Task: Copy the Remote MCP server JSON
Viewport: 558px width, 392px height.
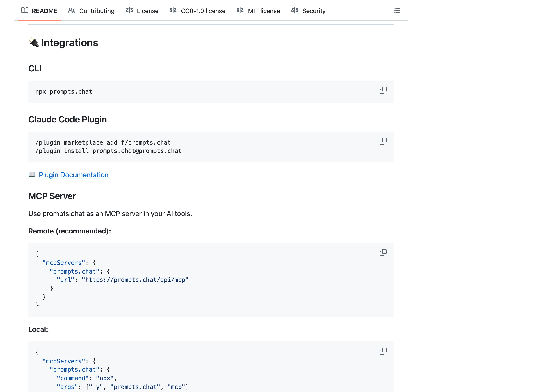Action: pyautogui.click(x=383, y=253)
